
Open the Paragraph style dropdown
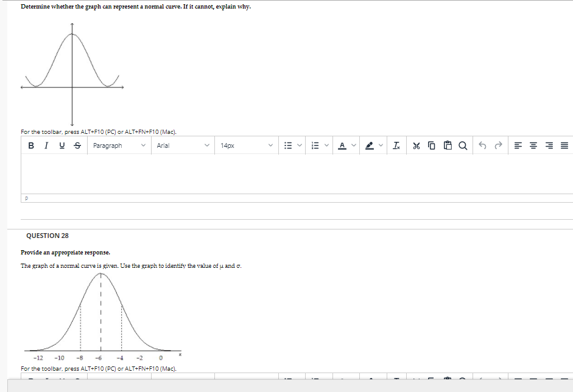[119, 145]
